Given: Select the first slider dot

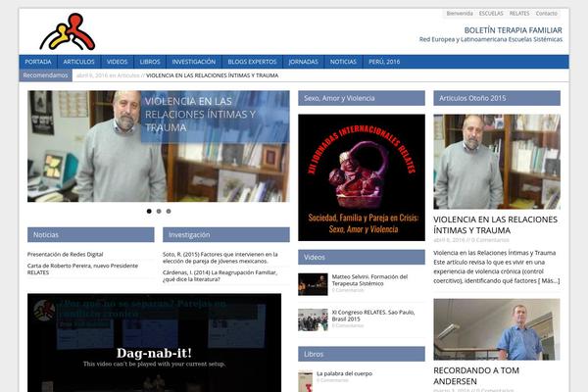Looking at the screenshot, I should coord(149,212).
